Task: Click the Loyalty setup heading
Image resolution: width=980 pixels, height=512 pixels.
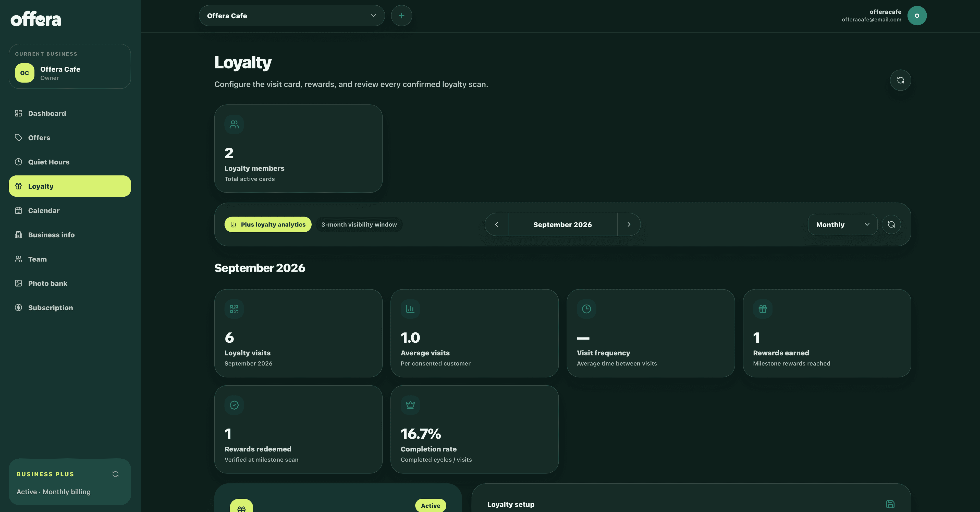Action: click(510, 504)
